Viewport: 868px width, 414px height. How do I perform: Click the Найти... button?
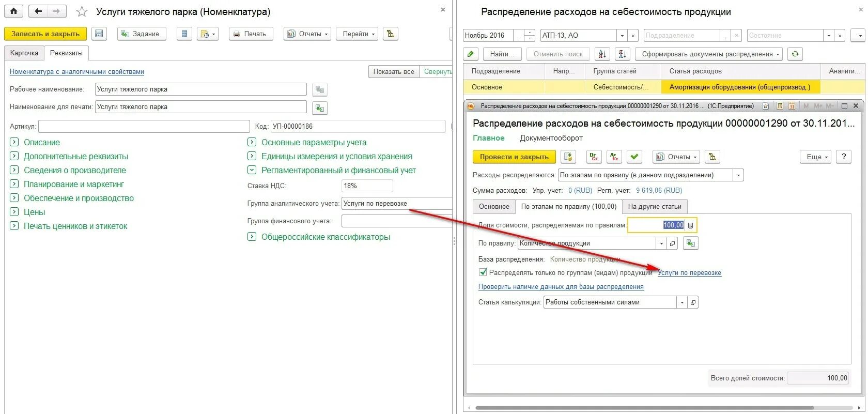[x=502, y=54]
